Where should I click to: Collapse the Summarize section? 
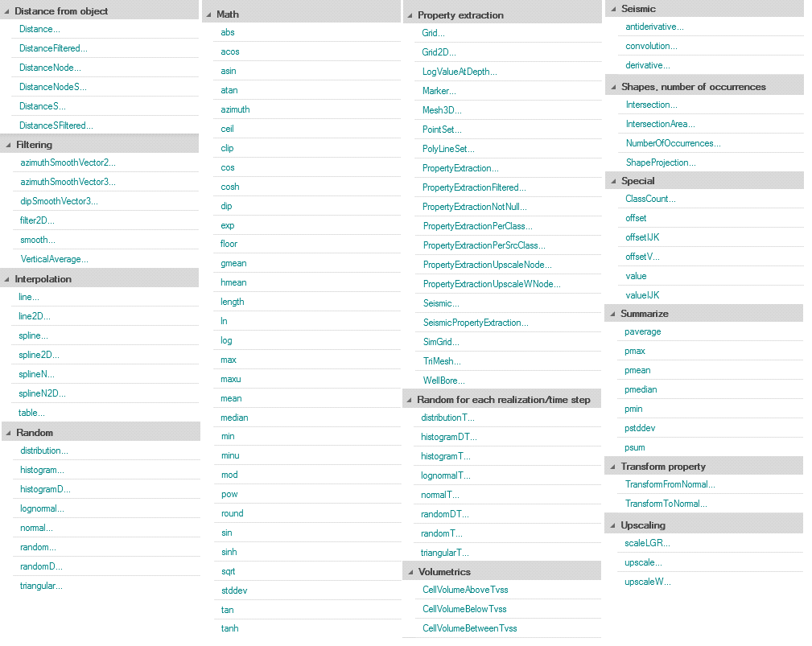click(612, 314)
